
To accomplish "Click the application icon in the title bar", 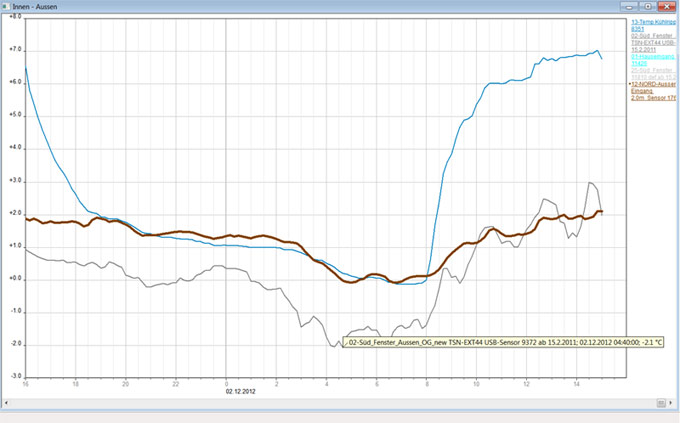I will [7, 7].
